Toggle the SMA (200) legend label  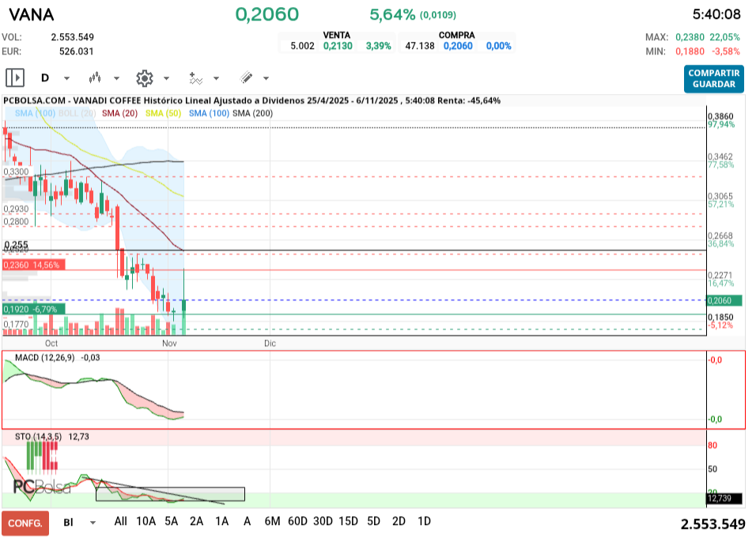coord(252,113)
